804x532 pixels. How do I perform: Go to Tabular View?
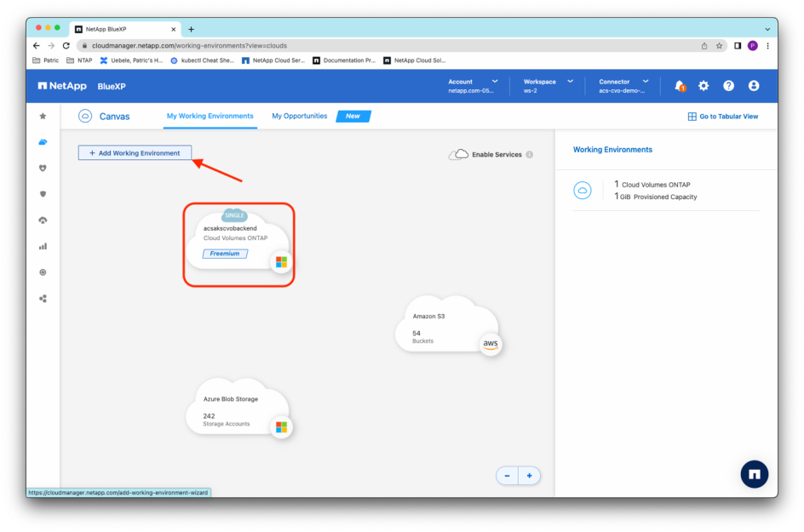coord(723,117)
